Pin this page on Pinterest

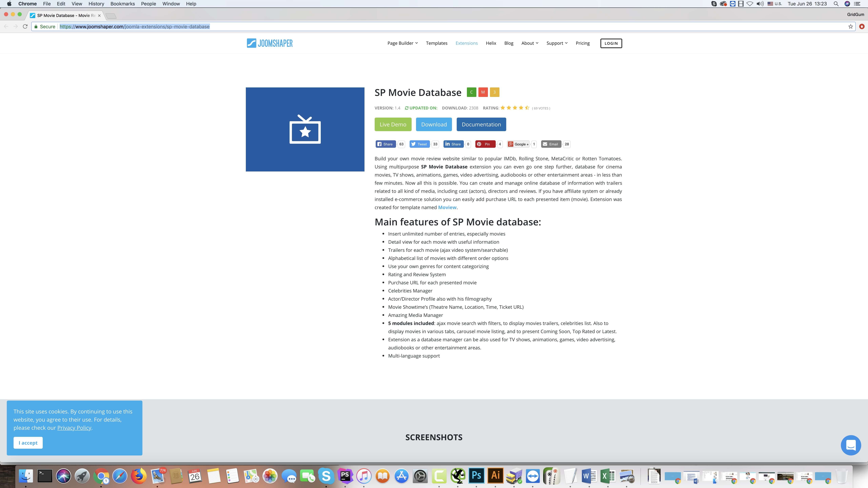click(x=485, y=144)
